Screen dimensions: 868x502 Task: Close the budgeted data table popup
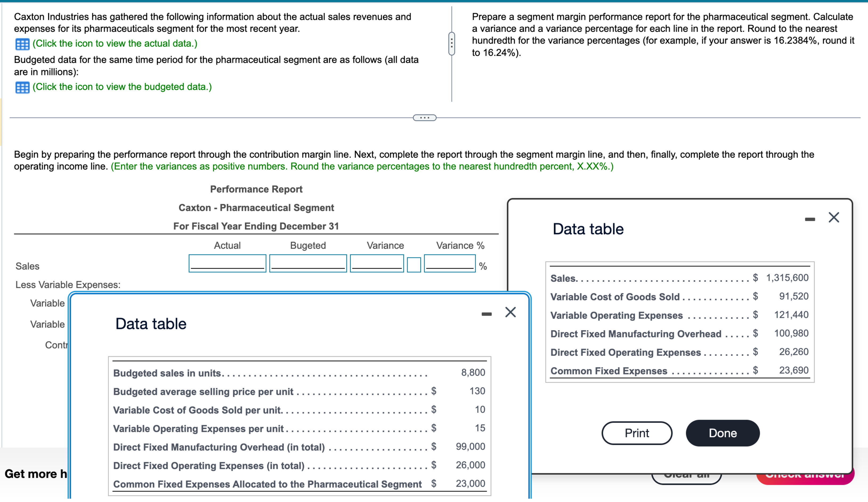(510, 312)
